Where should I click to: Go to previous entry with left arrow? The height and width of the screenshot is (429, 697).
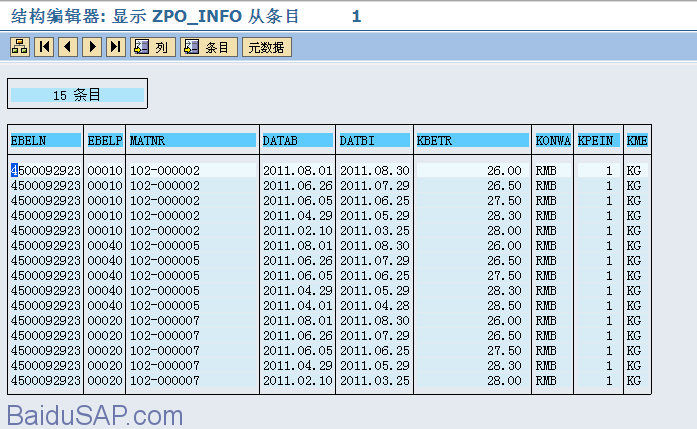68,47
